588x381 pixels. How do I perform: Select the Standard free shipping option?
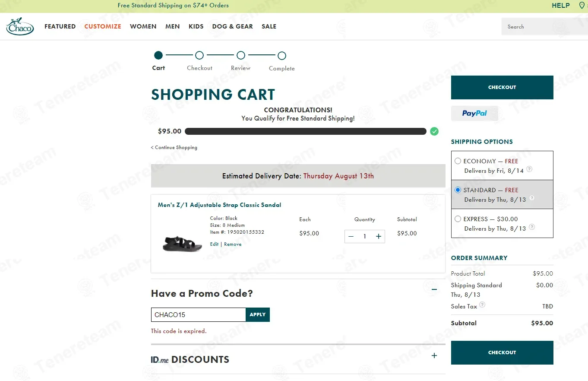[x=458, y=190]
